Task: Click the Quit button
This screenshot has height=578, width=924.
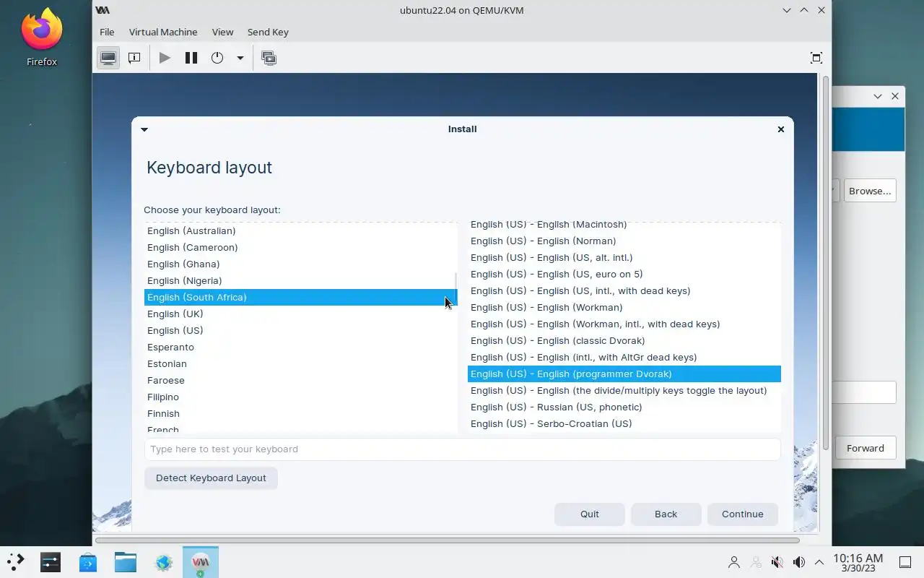Action: point(589,514)
